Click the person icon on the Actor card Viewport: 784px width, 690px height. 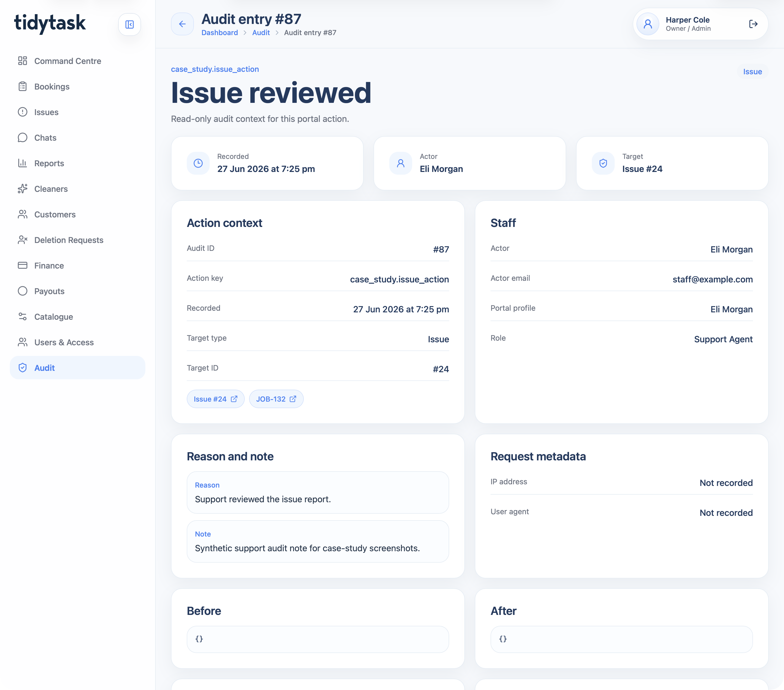coord(400,163)
